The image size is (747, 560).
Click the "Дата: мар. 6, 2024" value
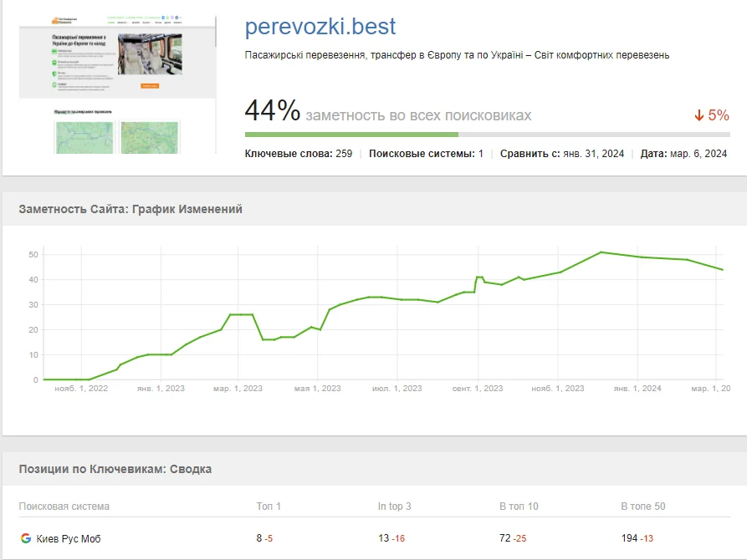[683, 154]
